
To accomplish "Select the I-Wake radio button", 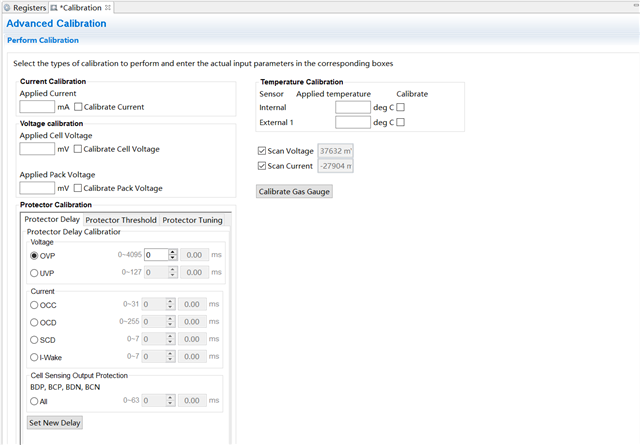I will (x=34, y=357).
